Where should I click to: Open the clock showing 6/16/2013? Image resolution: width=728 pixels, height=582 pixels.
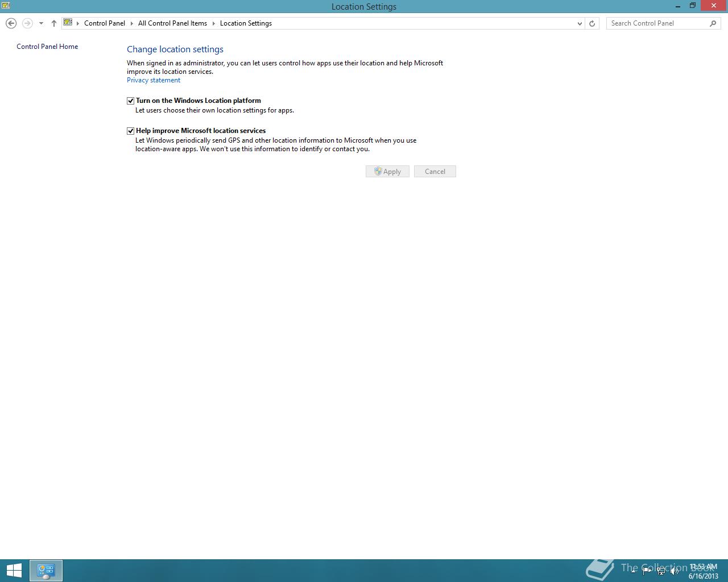click(704, 571)
